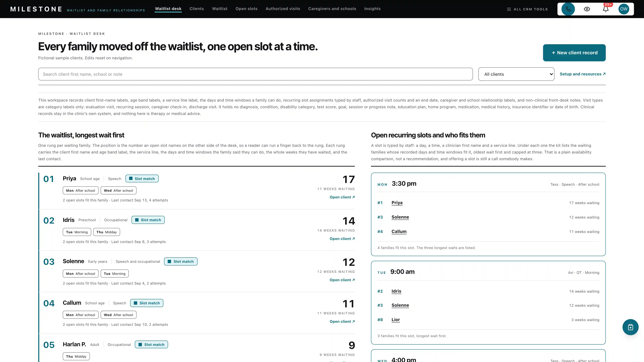Select Callum's Wed After school chip
This screenshot has width=644, height=362.
click(x=119, y=315)
